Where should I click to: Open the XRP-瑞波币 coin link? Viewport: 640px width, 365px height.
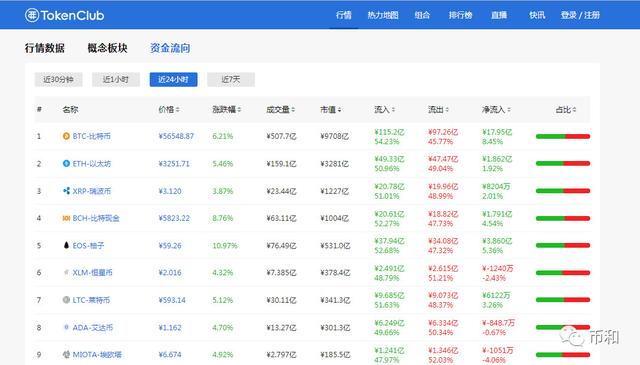coord(91,191)
